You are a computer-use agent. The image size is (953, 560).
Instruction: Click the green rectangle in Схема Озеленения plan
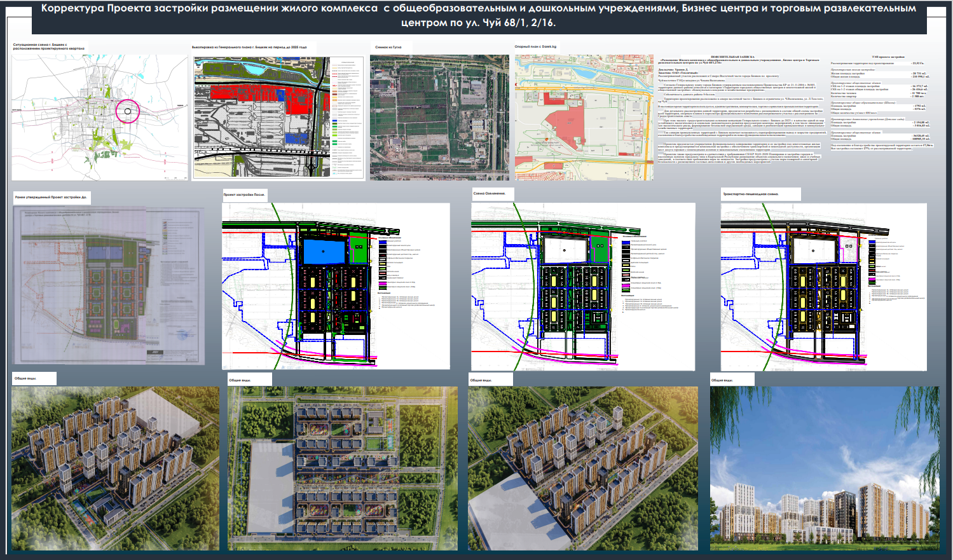pyautogui.click(x=599, y=249)
